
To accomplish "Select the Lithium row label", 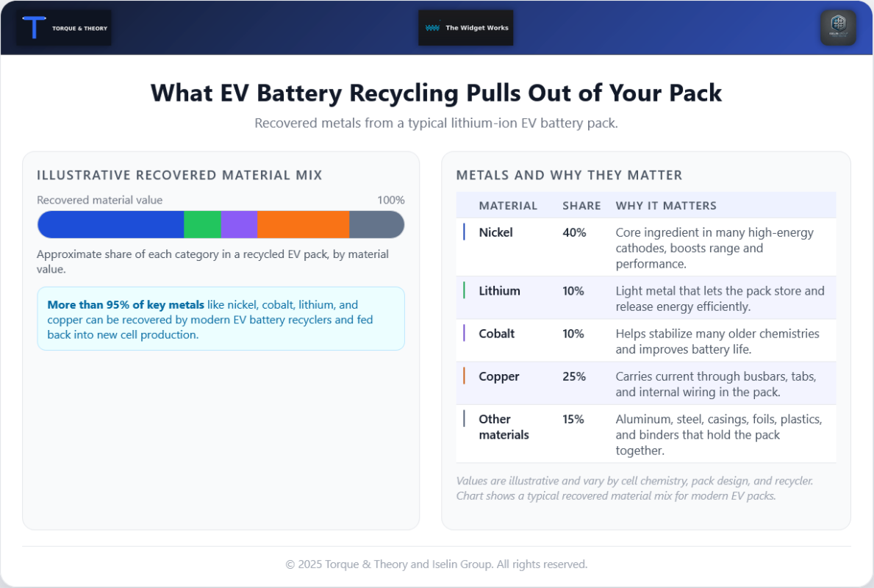I will pyautogui.click(x=499, y=291).
